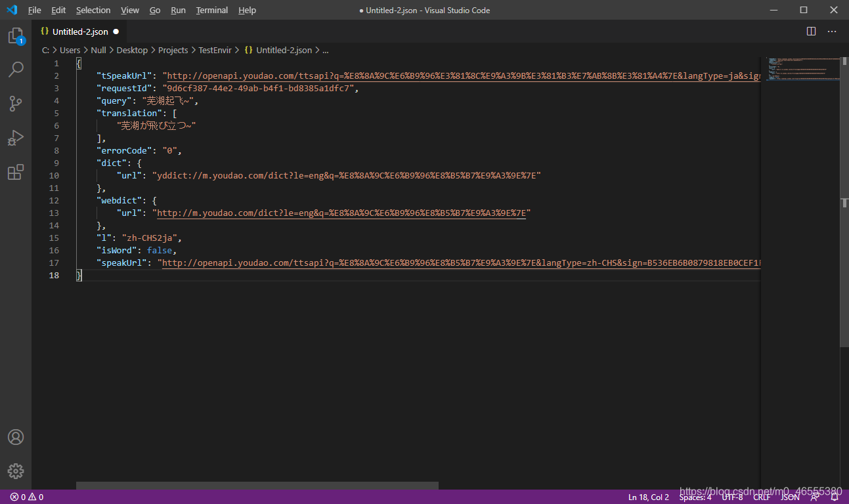Open the View menu
This screenshot has height=504, width=849.
[x=130, y=10]
